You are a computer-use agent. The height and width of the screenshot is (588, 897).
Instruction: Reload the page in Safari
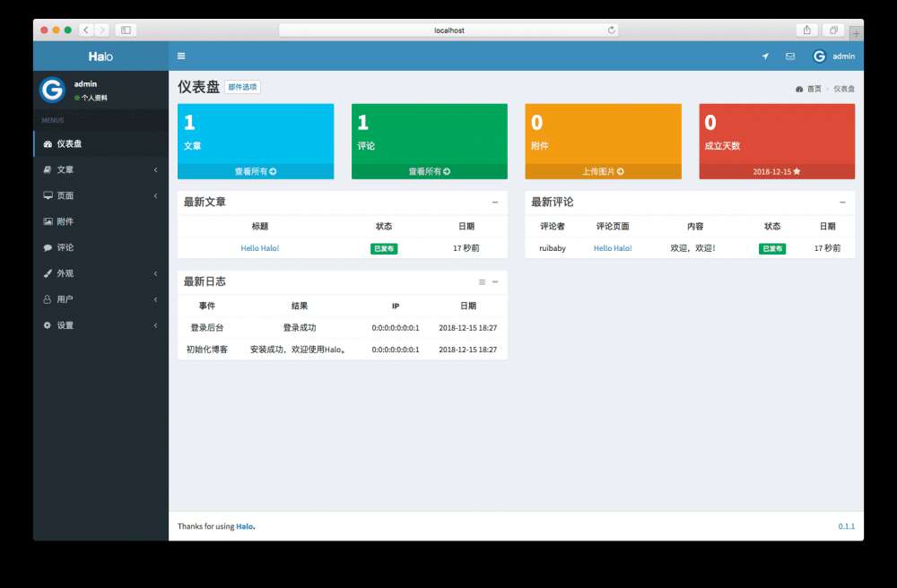[x=612, y=30]
